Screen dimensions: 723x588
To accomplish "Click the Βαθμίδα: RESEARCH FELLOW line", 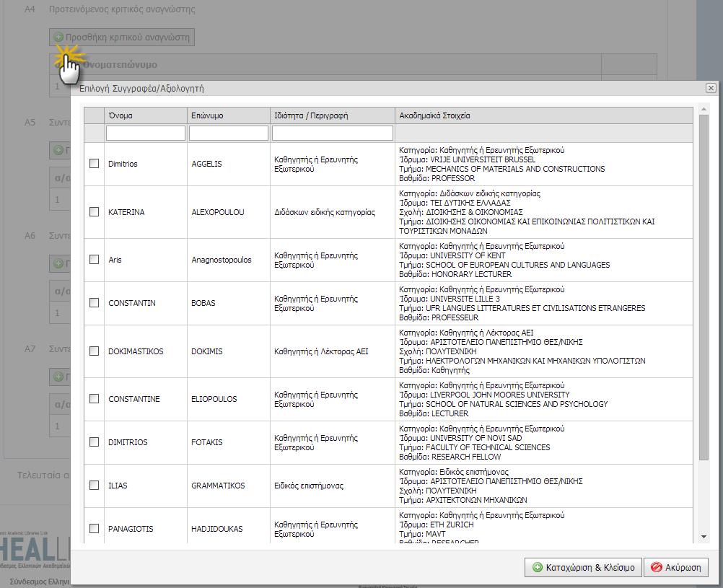I will pos(450,457).
